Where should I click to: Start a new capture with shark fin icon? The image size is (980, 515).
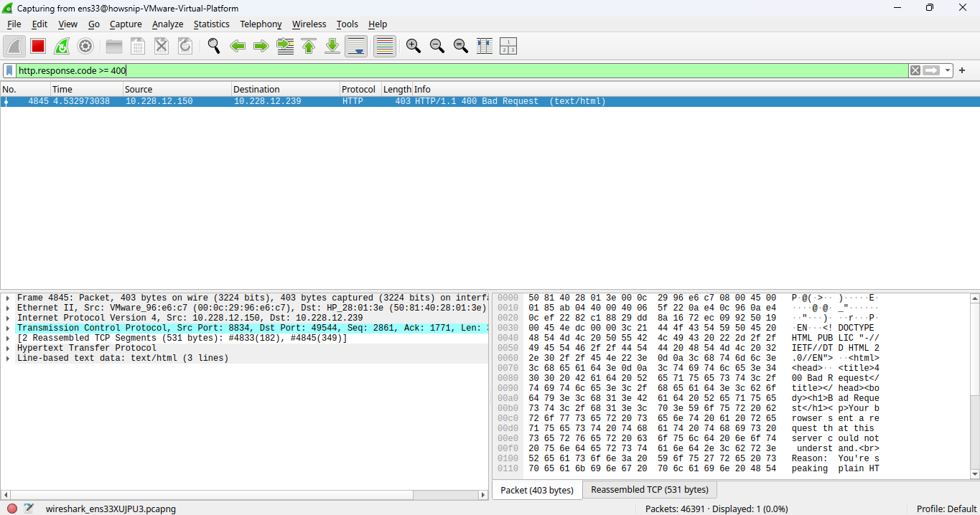pos(14,46)
